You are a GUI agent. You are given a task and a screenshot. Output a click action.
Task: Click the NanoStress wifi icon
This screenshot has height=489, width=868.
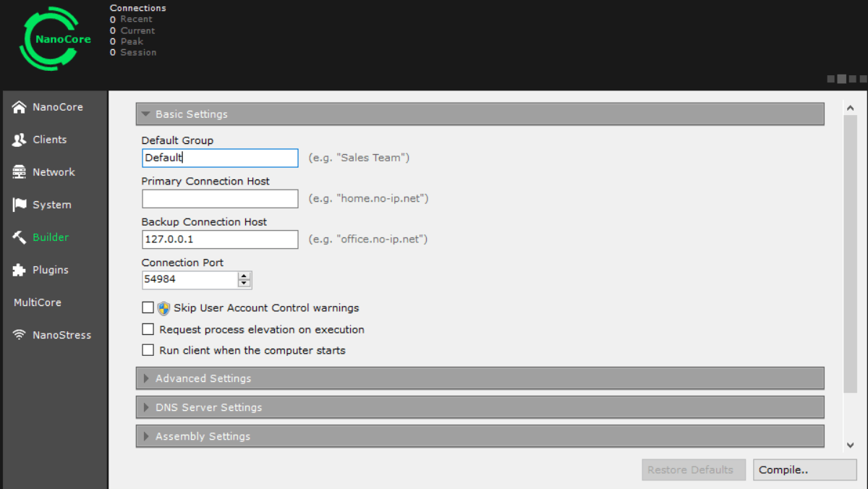[20, 335]
